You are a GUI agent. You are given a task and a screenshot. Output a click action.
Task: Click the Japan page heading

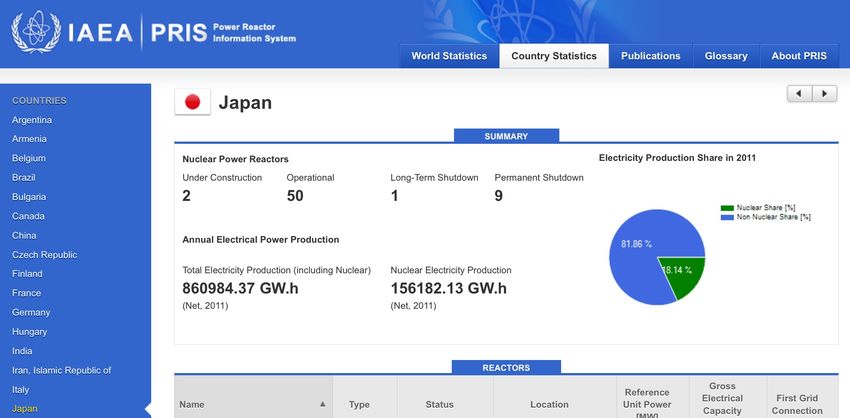pyautogui.click(x=245, y=102)
